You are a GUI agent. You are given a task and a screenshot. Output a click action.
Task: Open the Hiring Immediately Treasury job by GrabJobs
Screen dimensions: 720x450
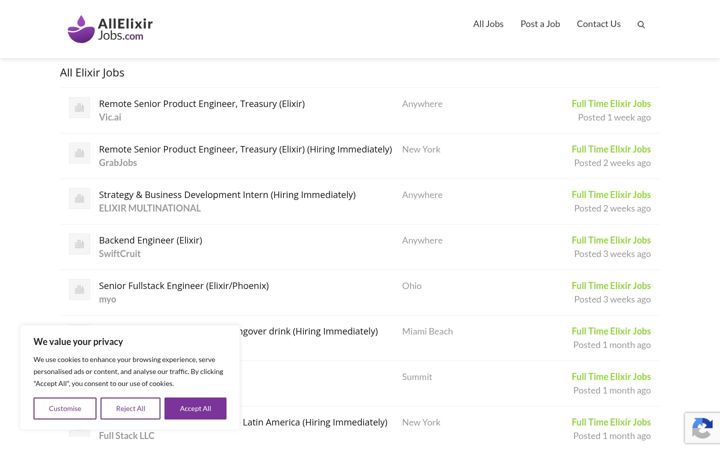[245, 149]
